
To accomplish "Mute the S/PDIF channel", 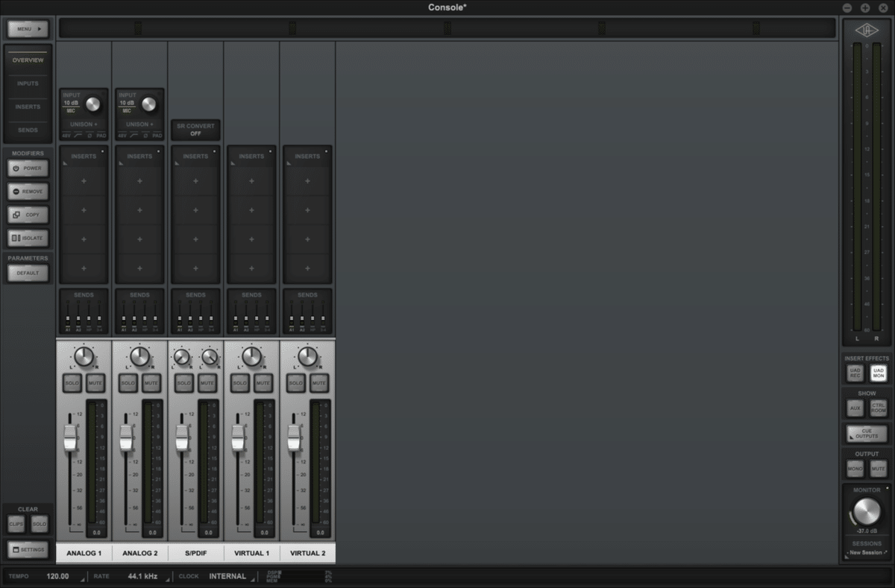I will coord(207,383).
